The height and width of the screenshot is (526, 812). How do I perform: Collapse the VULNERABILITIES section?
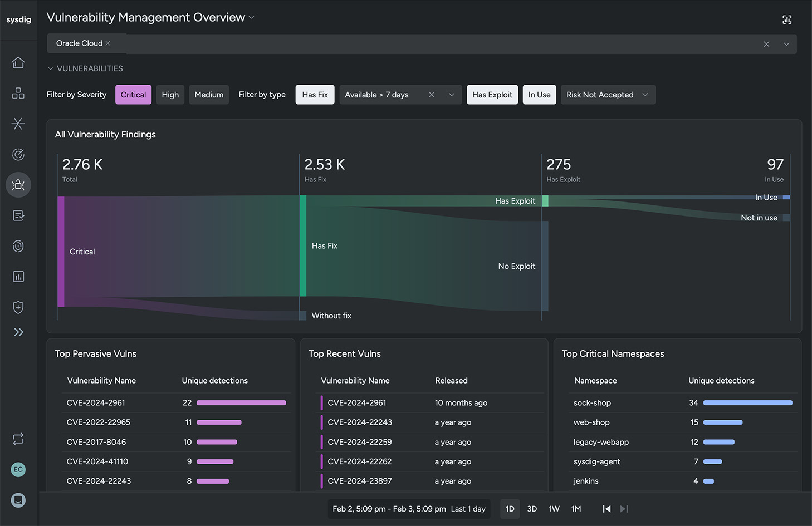(50, 68)
